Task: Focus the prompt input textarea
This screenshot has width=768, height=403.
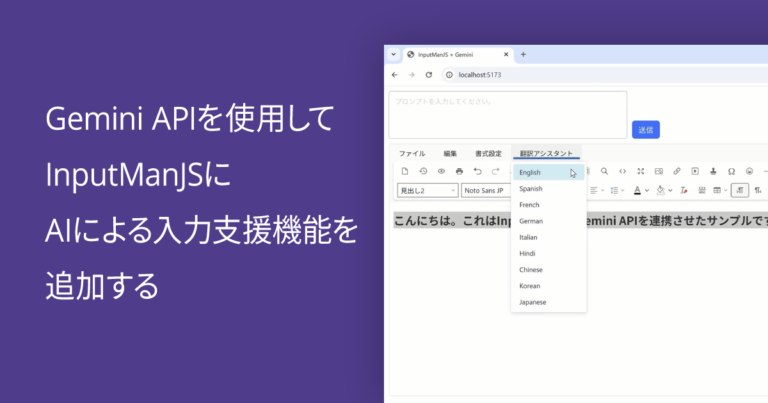Action: point(508,115)
